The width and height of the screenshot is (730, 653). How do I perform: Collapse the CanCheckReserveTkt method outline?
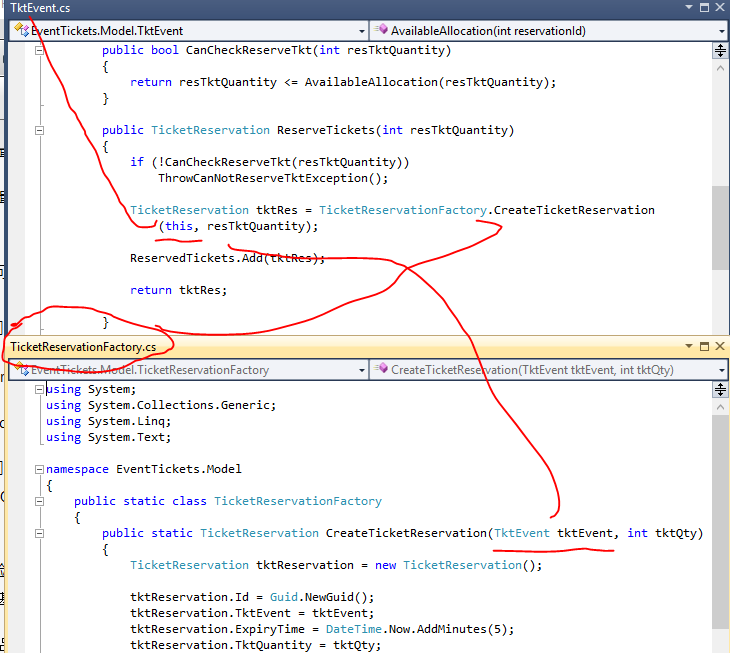(40, 50)
